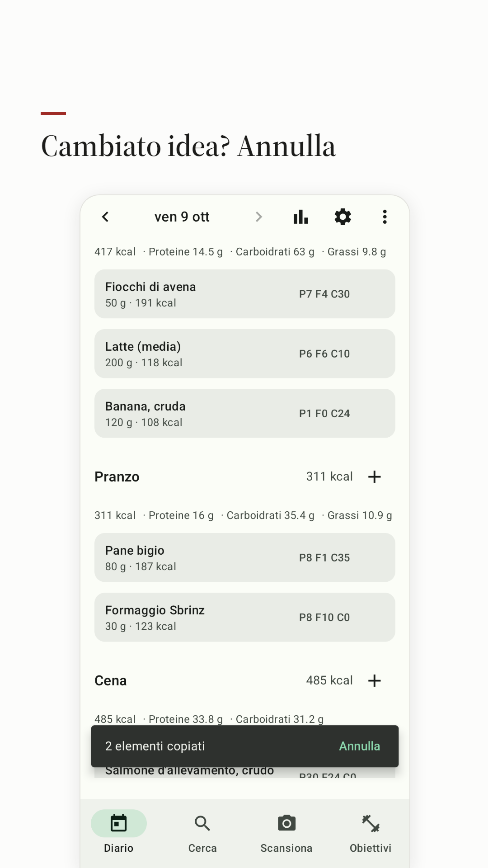Open the Fiocchi di avena entry
This screenshot has height=868, width=488.
(x=245, y=294)
